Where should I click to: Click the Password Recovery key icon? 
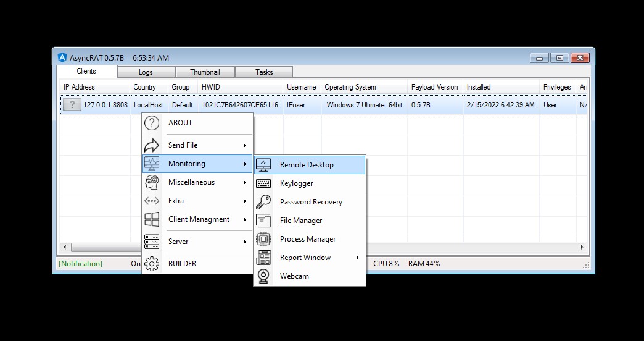pos(263,202)
